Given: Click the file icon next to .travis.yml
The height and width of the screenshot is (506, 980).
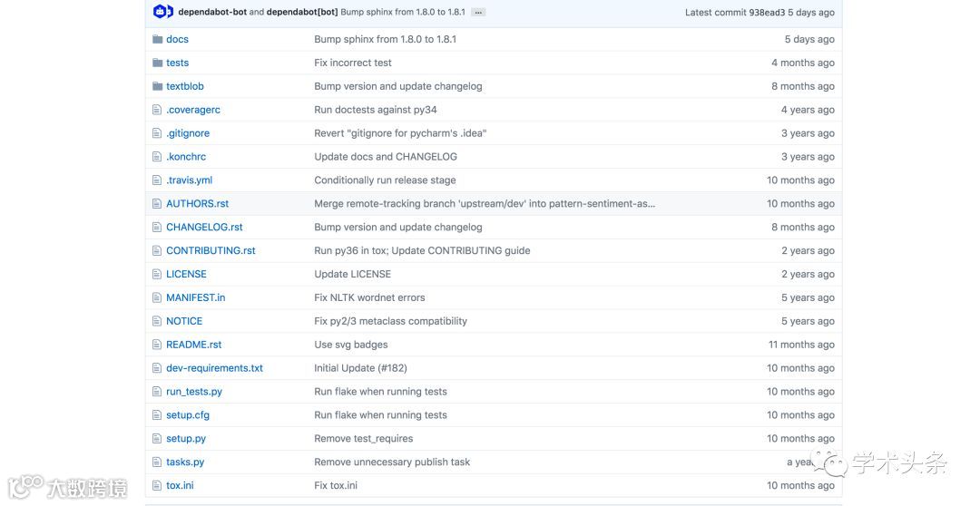Looking at the screenshot, I should pos(157,180).
